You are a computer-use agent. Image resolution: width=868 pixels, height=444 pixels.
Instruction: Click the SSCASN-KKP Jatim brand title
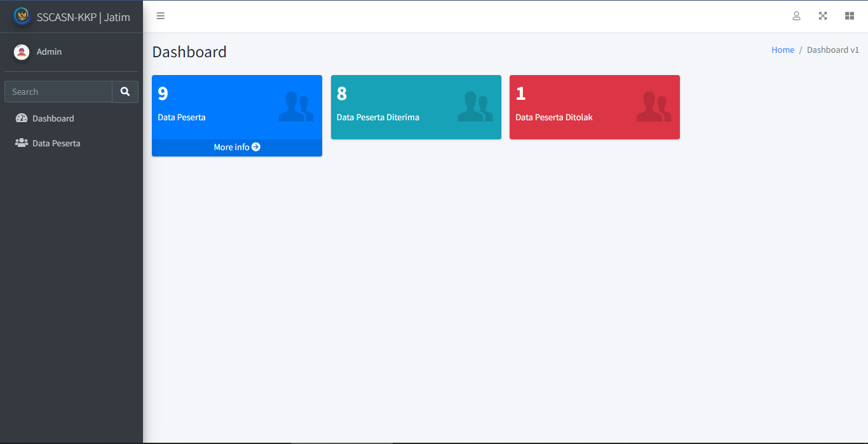click(x=83, y=15)
